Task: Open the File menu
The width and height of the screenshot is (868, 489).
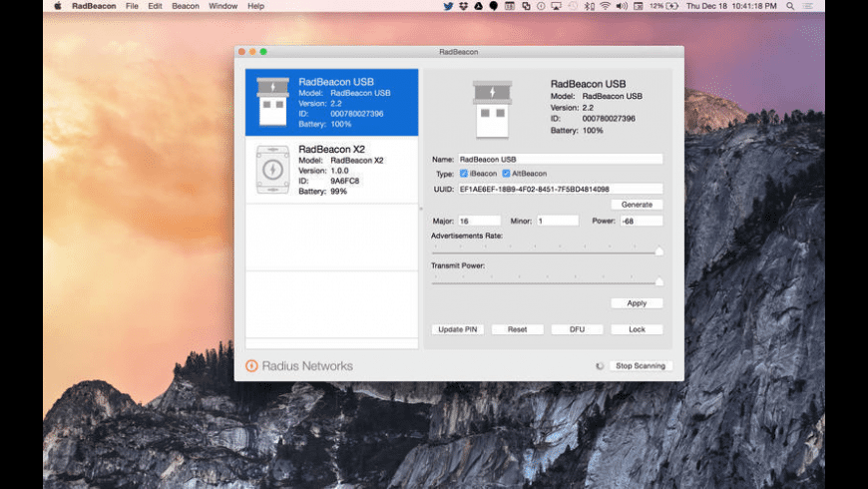Action: [x=132, y=6]
